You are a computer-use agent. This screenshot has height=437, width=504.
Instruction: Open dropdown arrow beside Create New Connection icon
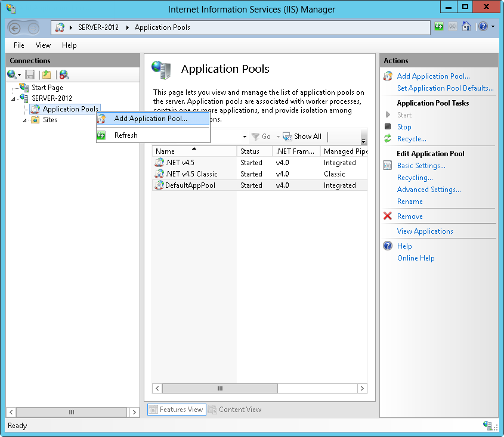pos(19,75)
